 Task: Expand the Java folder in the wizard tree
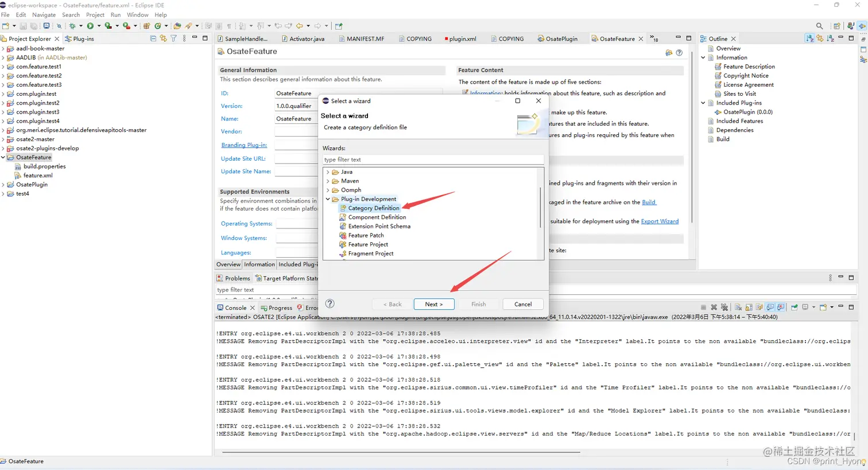pos(328,172)
